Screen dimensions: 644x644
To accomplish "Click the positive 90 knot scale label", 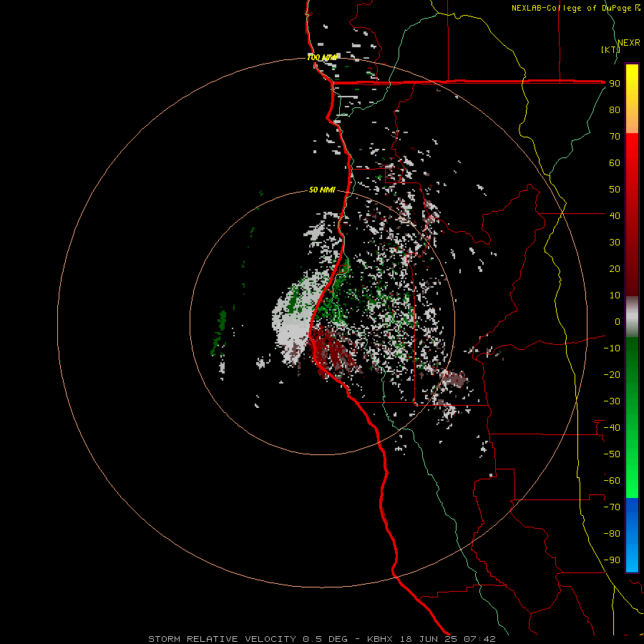I will coord(615,84).
